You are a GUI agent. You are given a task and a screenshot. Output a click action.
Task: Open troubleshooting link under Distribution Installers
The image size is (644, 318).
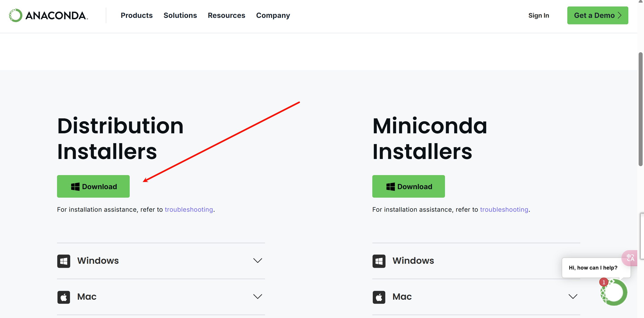[189, 209]
